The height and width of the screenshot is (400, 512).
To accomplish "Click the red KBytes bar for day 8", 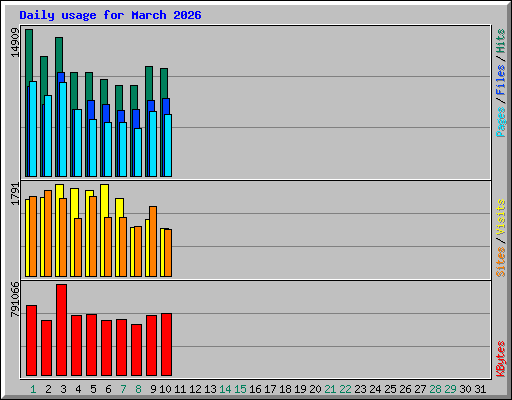I will pyautogui.click(x=136, y=350).
